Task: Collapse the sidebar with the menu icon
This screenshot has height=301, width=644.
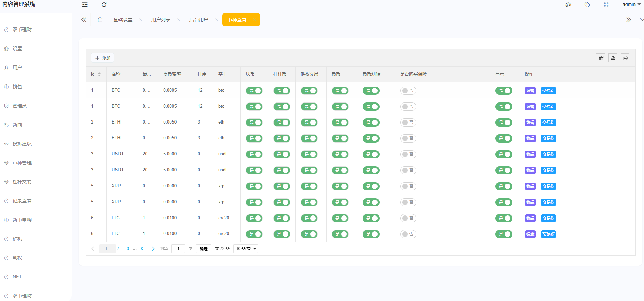Action: 85,5
